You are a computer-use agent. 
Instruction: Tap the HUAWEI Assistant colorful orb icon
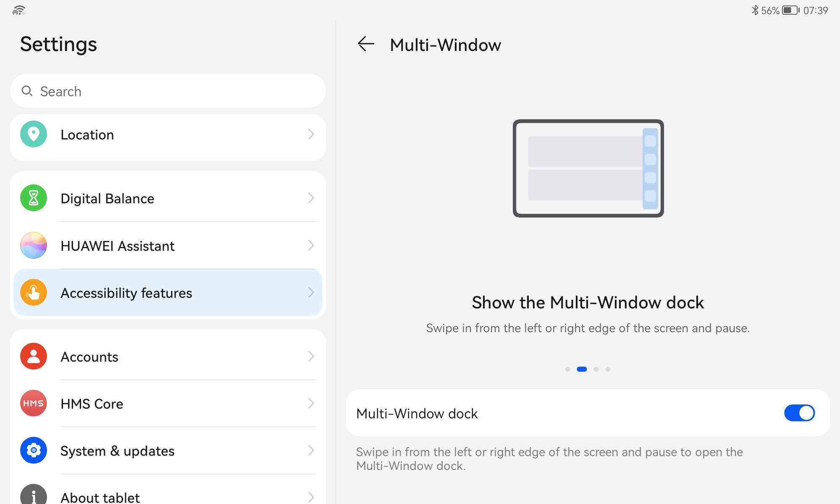pyautogui.click(x=34, y=245)
